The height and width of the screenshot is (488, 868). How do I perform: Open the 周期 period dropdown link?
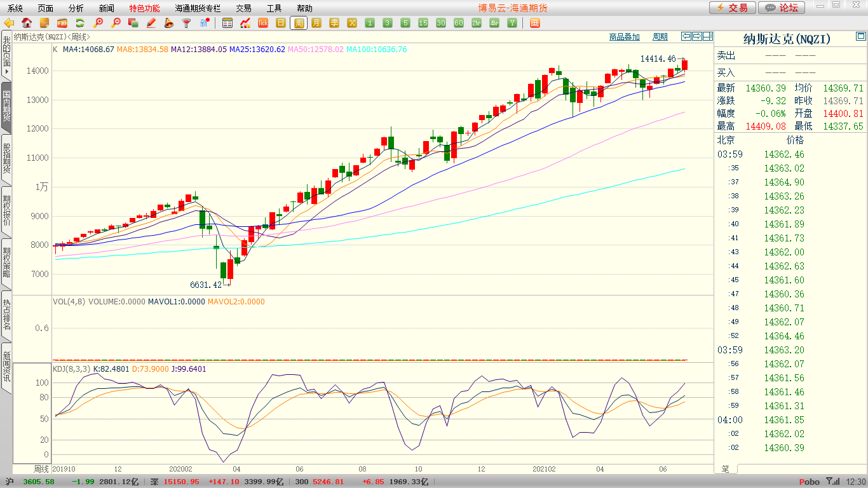(x=660, y=37)
